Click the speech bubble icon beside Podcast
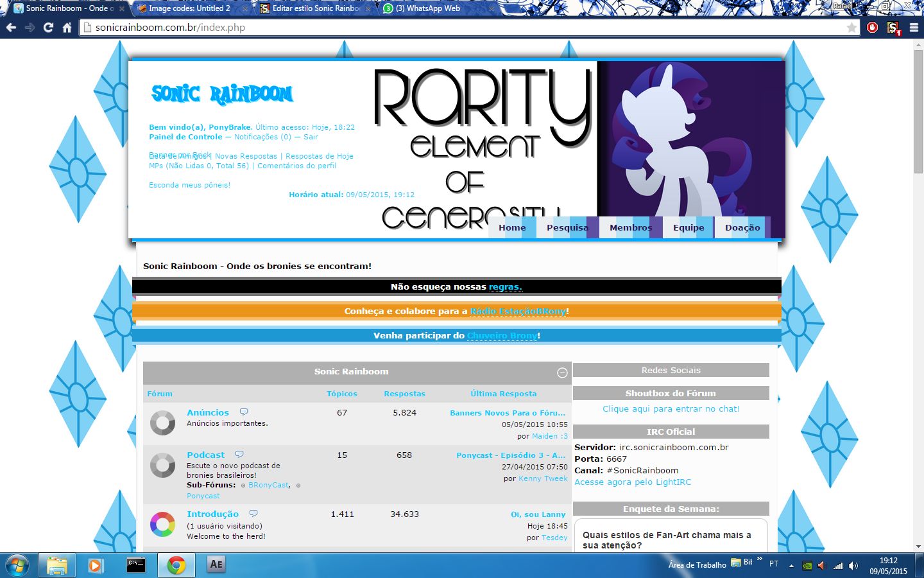 [x=239, y=454]
